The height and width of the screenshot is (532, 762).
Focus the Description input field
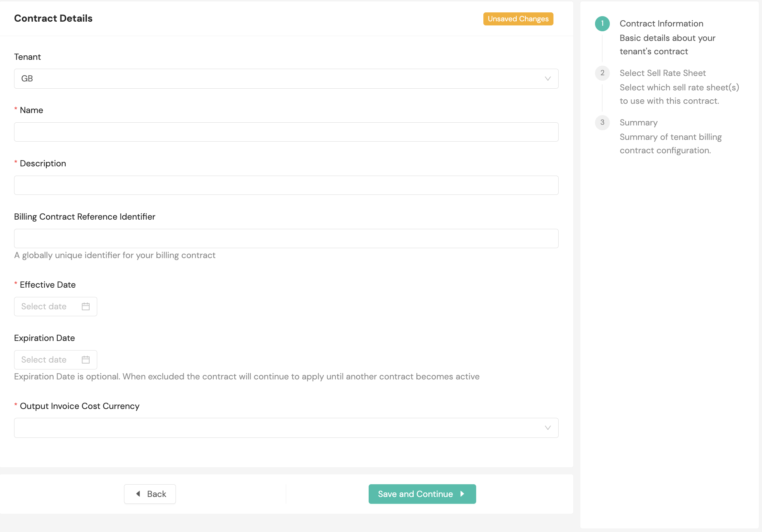[286, 185]
